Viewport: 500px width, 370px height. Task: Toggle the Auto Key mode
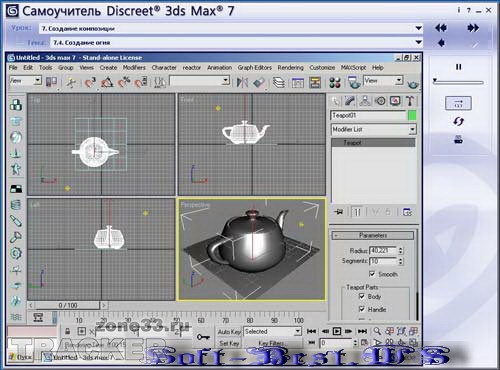click(229, 332)
